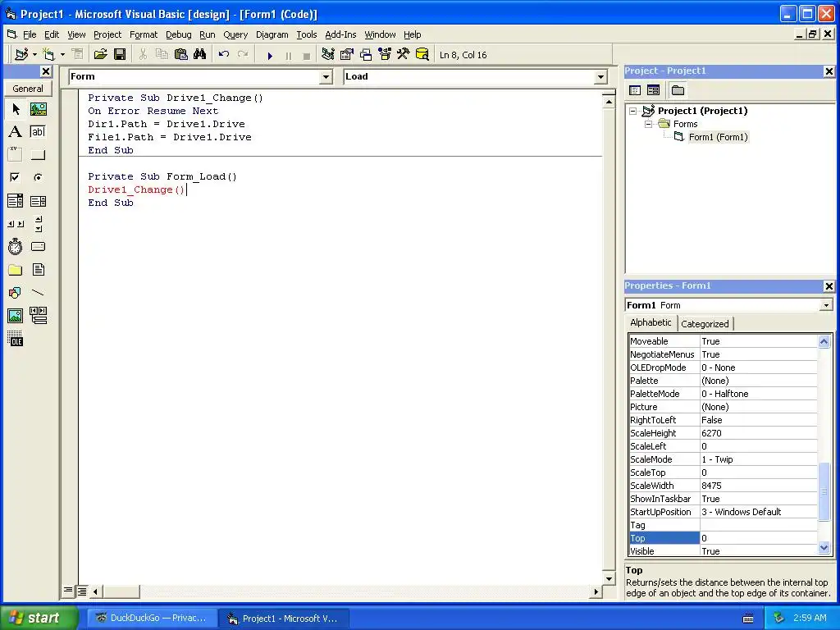This screenshot has width=840, height=630.
Task: Select the PictureBox tool in the toolbox
Action: point(38,109)
